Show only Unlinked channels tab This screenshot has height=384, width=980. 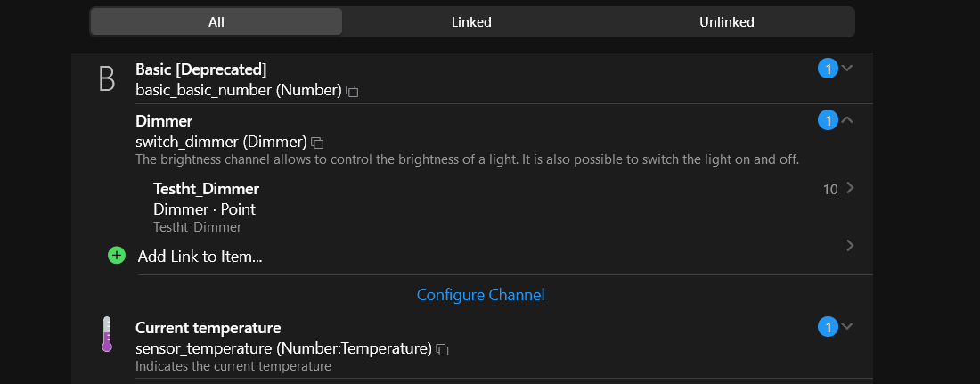click(x=726, y=22)
